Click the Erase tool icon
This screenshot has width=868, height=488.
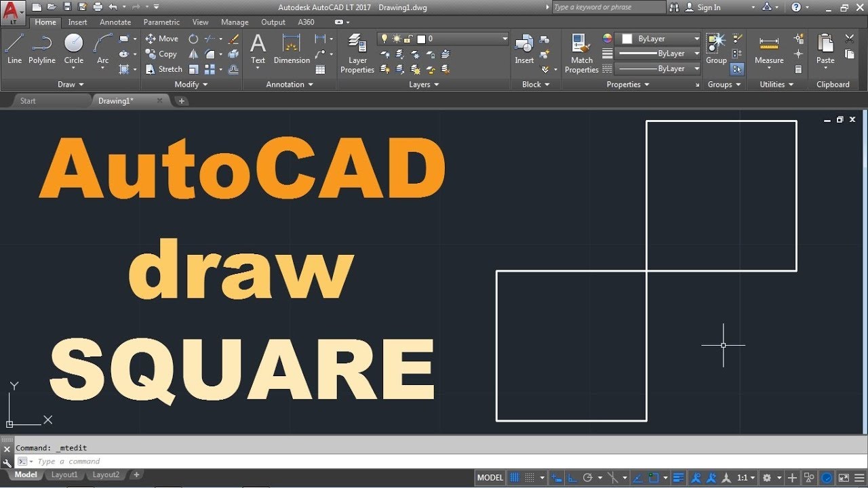tap(234, 39)
